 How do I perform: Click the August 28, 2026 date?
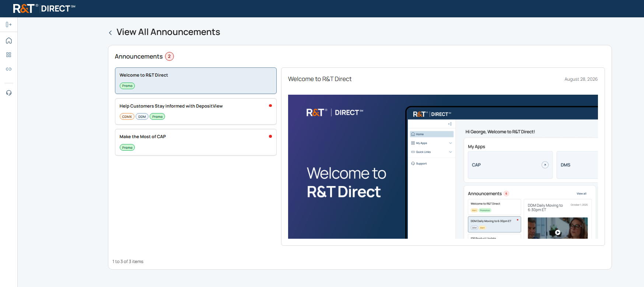[581, 79]
